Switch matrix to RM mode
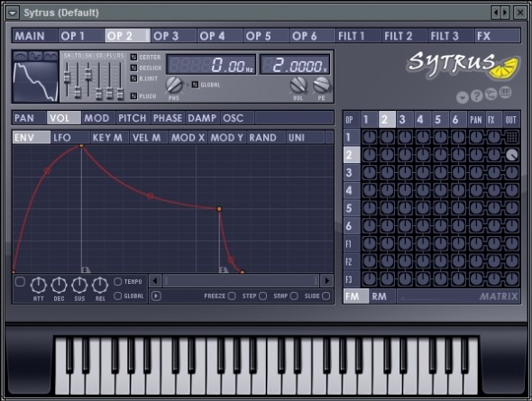Image resolution: width=532 pixels, height=401 pixels. [x=381, y=296]
